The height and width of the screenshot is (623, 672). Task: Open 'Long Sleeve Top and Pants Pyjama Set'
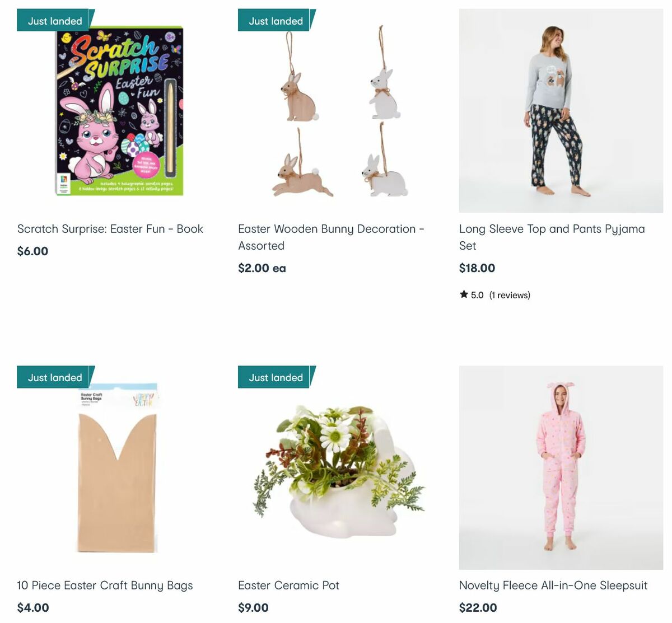pos(552,237)
